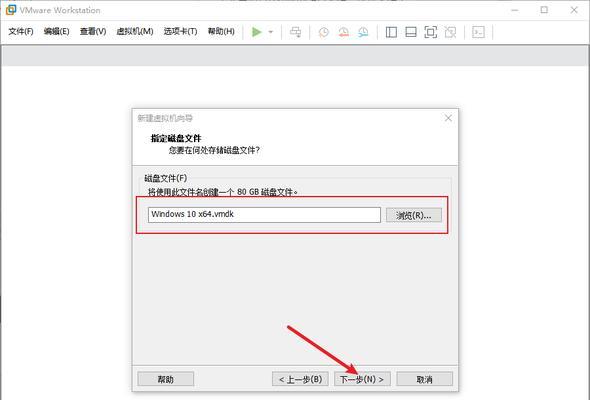Close the 新建虚拟机向导 dialog

448,118
